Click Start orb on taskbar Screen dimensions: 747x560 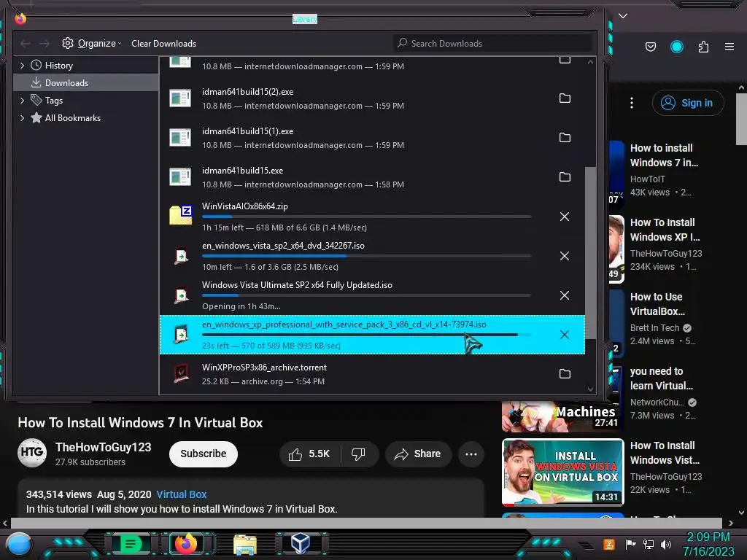pyautogui.click(x=18, y=544)
